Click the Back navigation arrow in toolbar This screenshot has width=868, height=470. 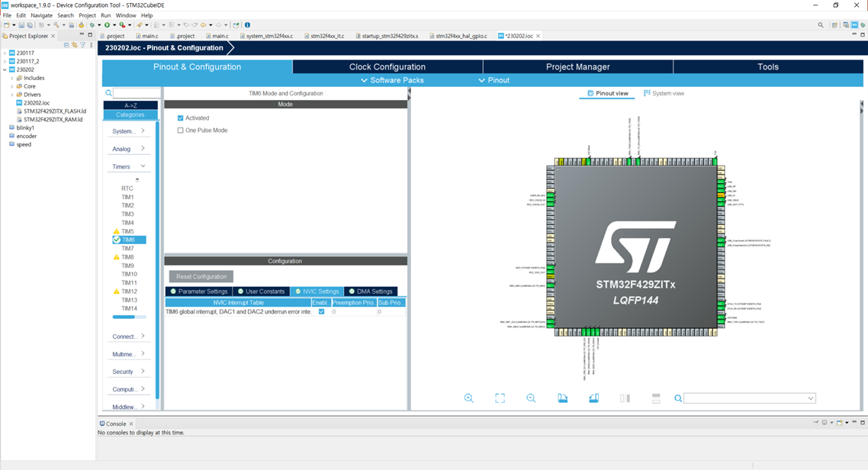tap(204, 25)
